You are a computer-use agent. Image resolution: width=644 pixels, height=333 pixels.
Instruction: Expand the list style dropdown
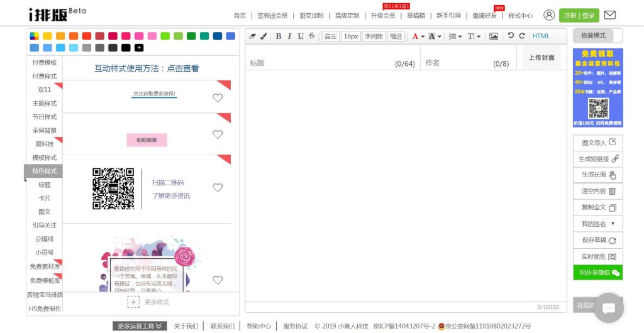click(460, 36)
